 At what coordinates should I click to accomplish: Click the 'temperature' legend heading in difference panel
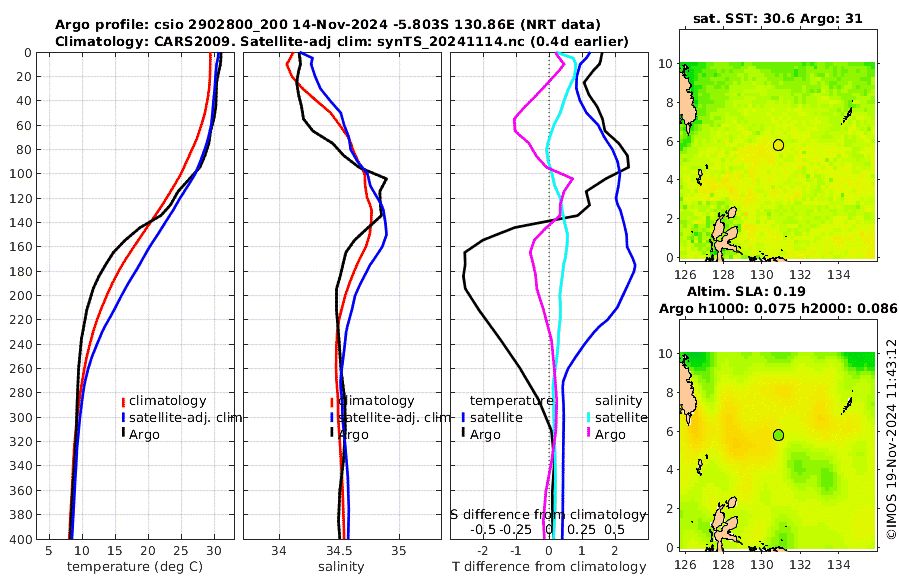point(511,401)
